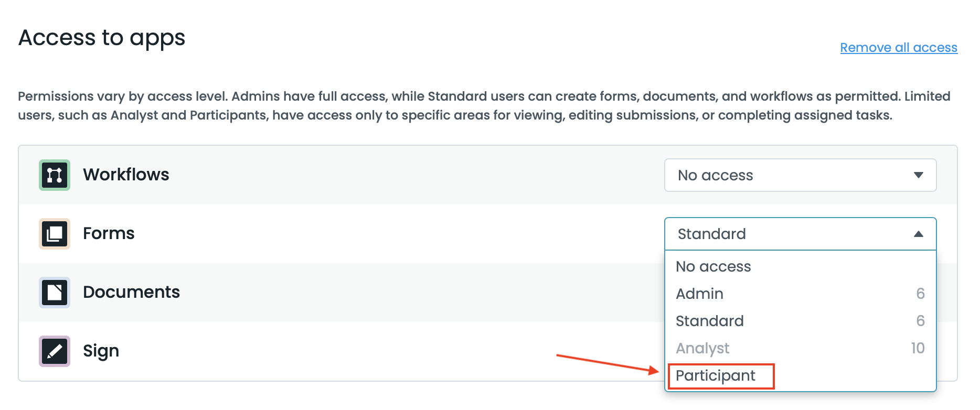Viewport: 980px width, 410px height.
Task: Click the Forms row label
Action: pos(109,233)
